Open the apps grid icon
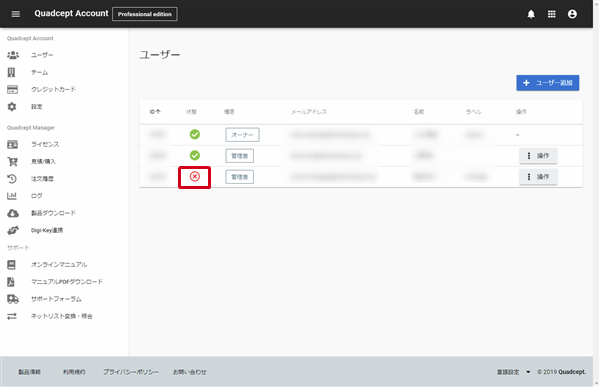 551,14
